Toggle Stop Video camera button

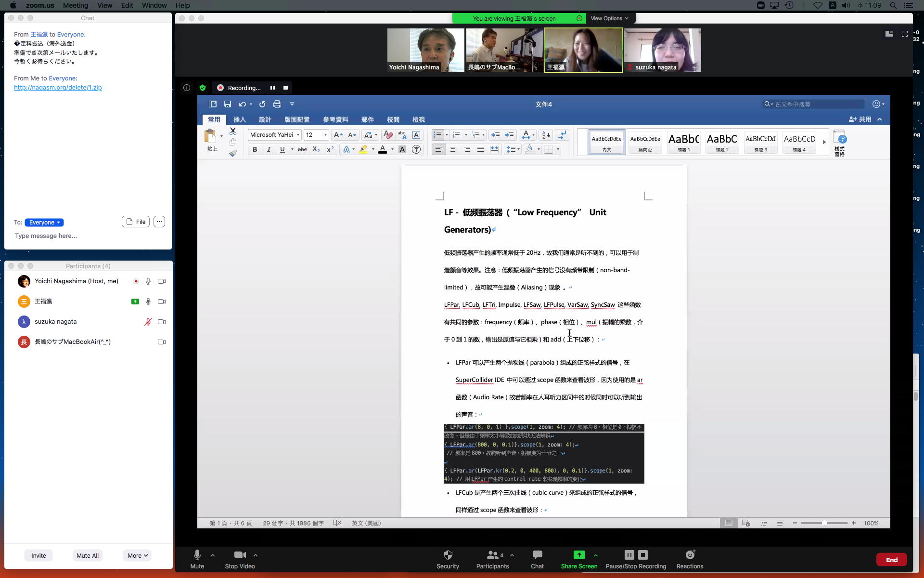[240, 555]
